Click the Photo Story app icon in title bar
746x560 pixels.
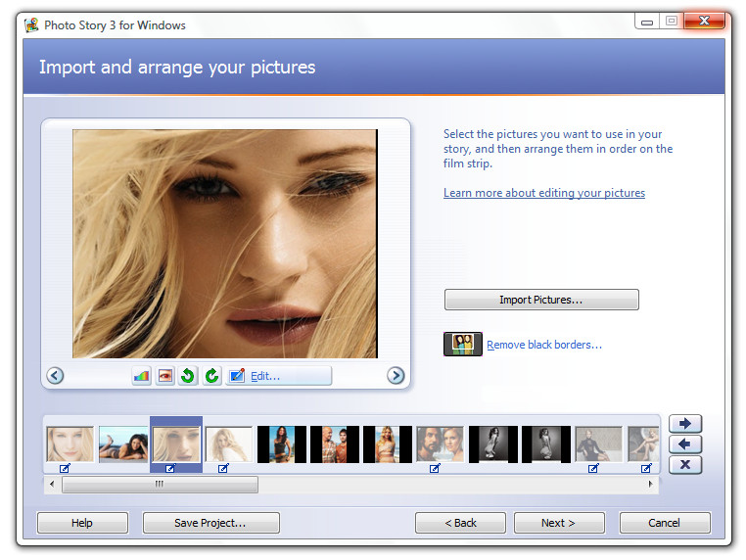31,24
